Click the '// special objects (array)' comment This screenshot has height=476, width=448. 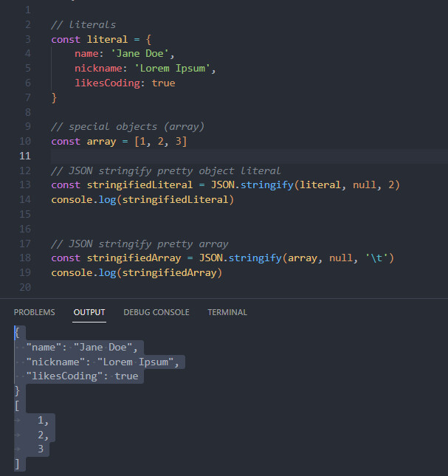(x=128, y=127)
